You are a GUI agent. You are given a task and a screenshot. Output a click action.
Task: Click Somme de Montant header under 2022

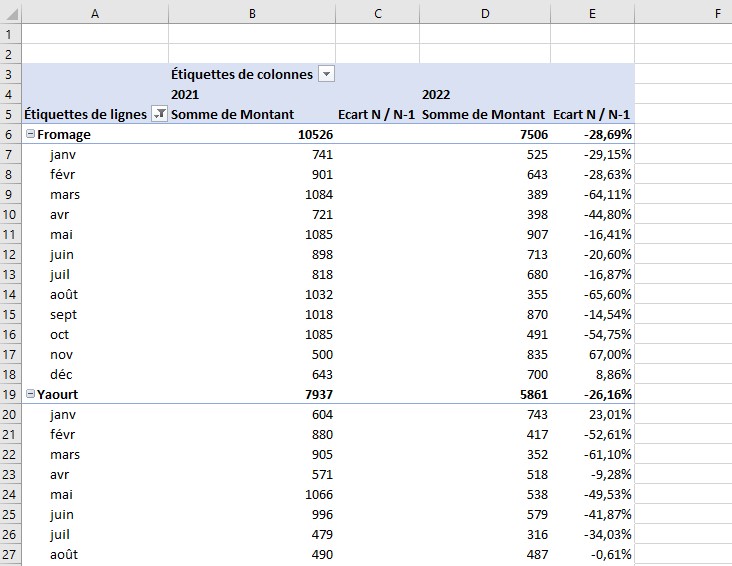tap(483, 114)
